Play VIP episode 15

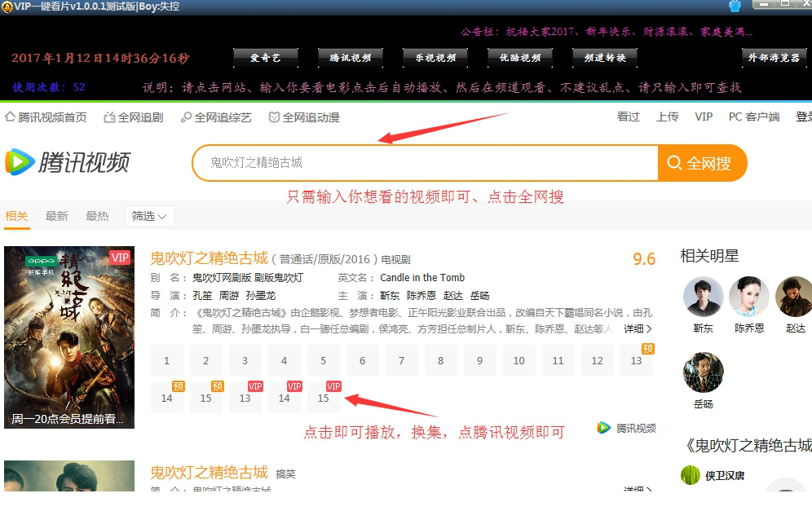[x=323, y=399]
